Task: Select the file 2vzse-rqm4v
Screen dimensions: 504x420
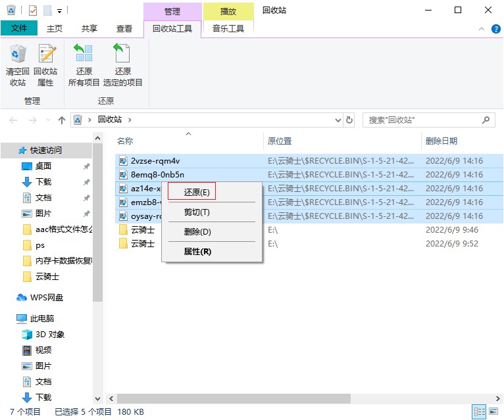Action: click(x=155, y=161)
